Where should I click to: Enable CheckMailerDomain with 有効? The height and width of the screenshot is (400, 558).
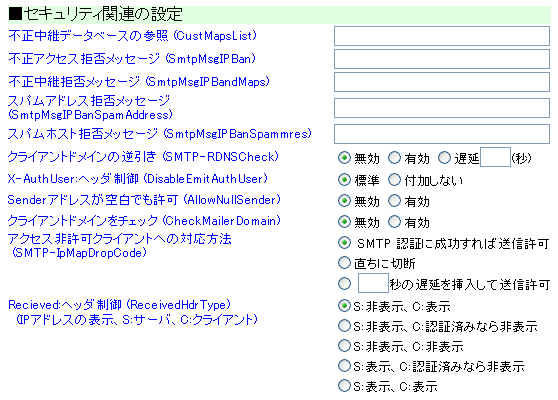(x=394, y=222)
